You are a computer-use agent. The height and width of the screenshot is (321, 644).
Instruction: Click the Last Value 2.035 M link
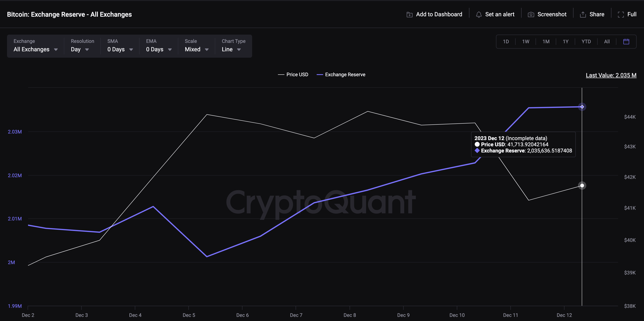coord(611,75)
